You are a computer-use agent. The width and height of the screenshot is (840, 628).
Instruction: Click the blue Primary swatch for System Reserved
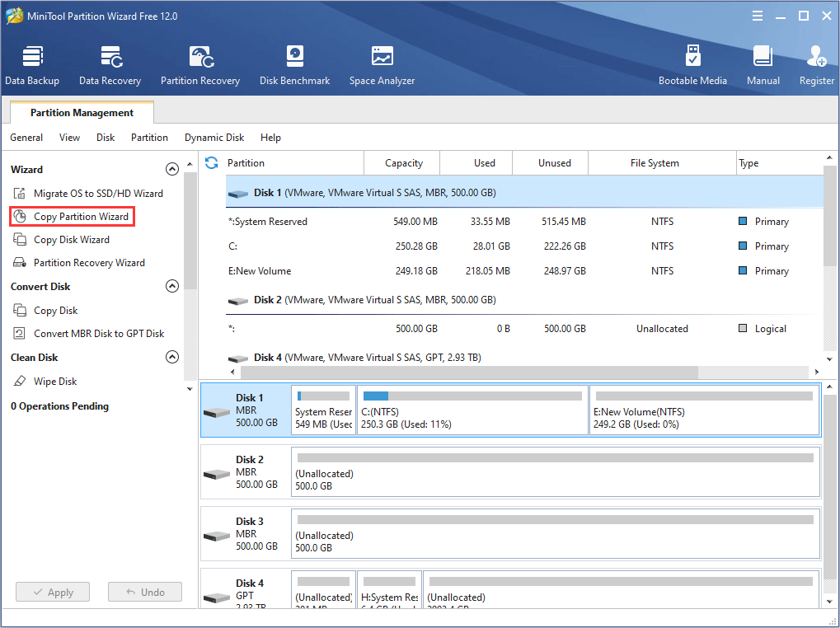[x=743, y=221]
